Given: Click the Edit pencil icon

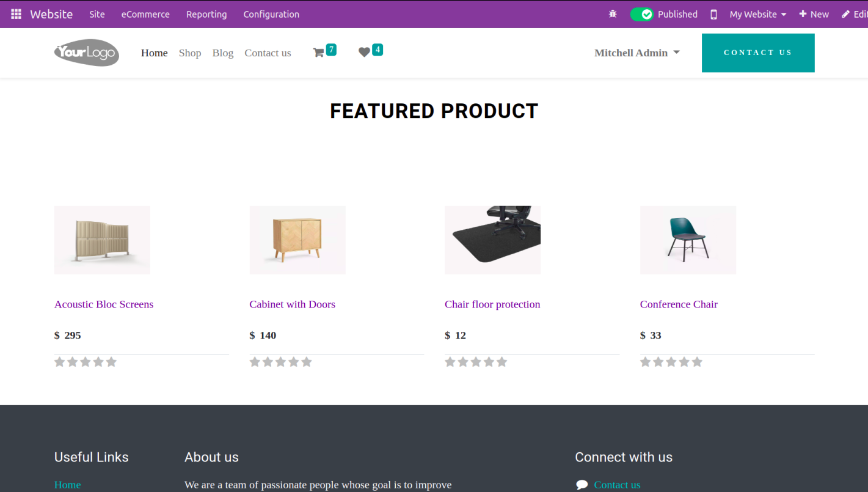Looking at the screenshot, I should (845, 14).
